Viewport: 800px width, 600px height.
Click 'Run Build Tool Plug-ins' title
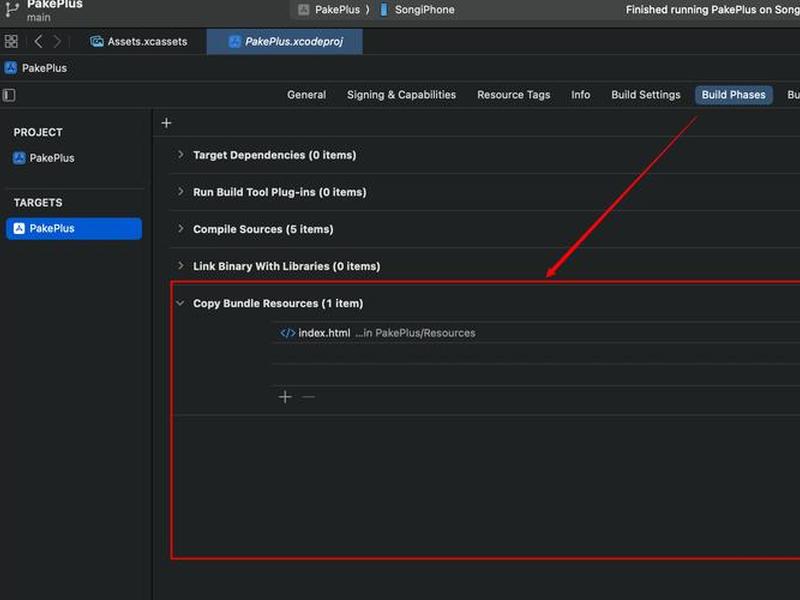click(x=280, y=192)
